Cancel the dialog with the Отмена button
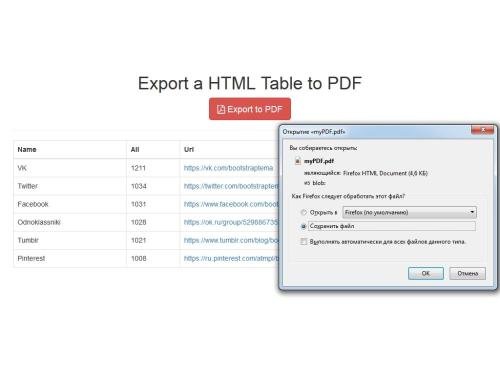This screenshot has height=375, width=500. 467,273
